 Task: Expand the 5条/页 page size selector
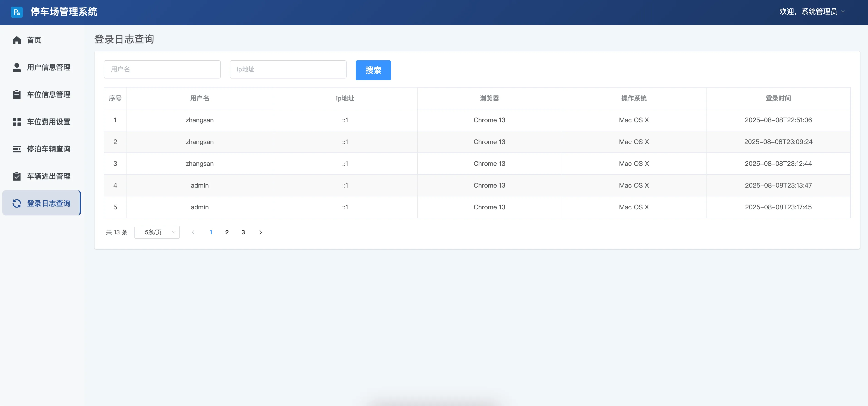157,232
